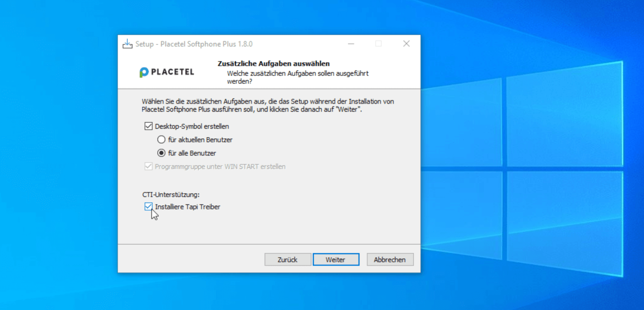This screenshot has width=644, height=310.
Task: Go back with the Zurück button
Action: (x=288, y=260)
